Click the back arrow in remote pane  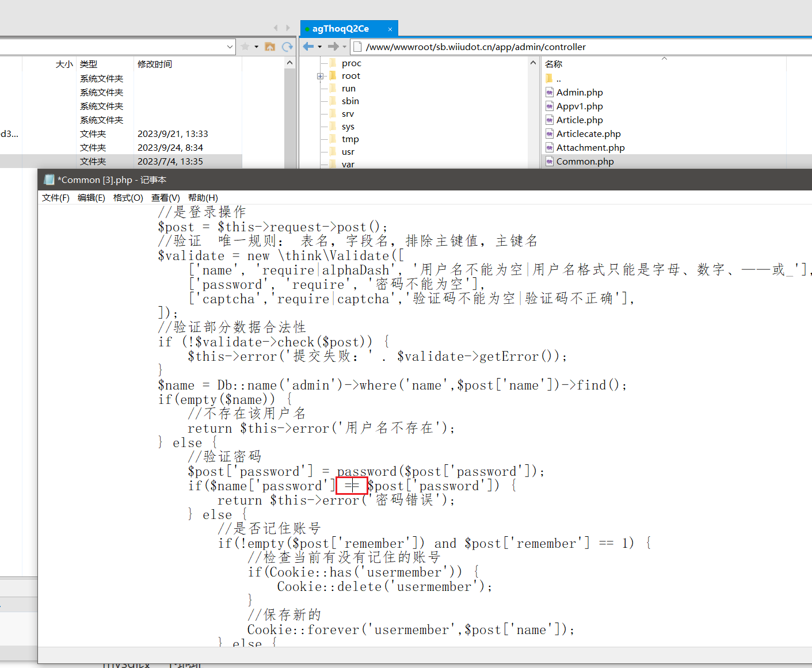click(x=308, y=47)
